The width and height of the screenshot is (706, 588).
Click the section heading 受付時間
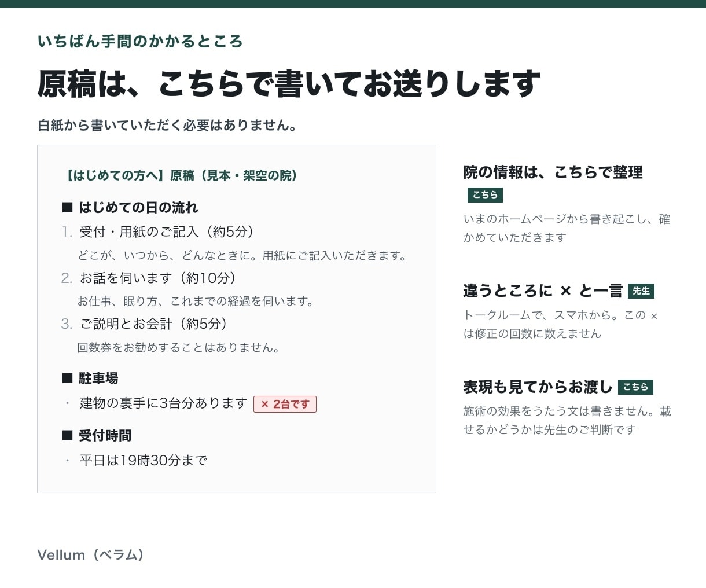[105, 436]
